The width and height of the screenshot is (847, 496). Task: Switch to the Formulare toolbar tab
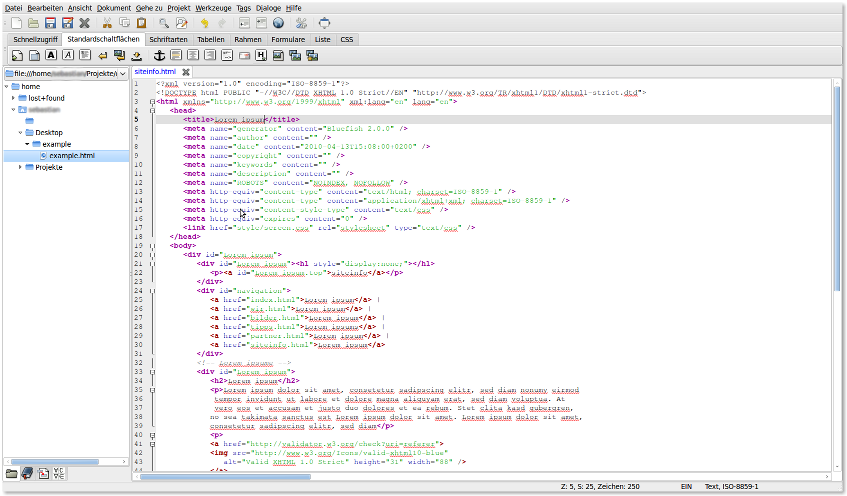288,39
